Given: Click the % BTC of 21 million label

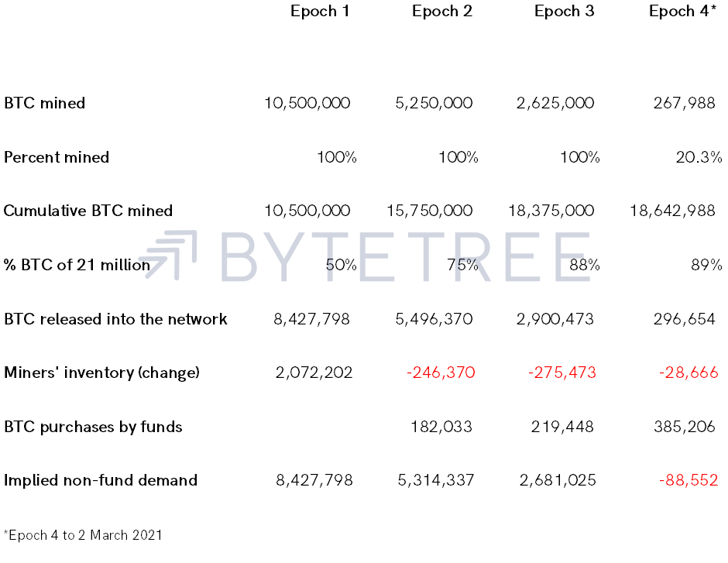Looking at the screenshot, I should pyautogui.click(x=77, y=265).
